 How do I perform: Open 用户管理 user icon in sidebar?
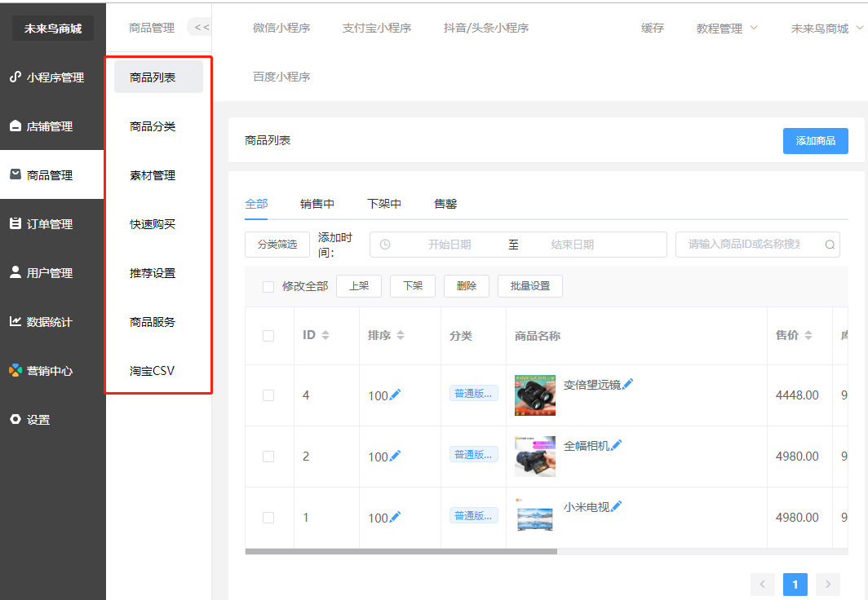(15, 273)
